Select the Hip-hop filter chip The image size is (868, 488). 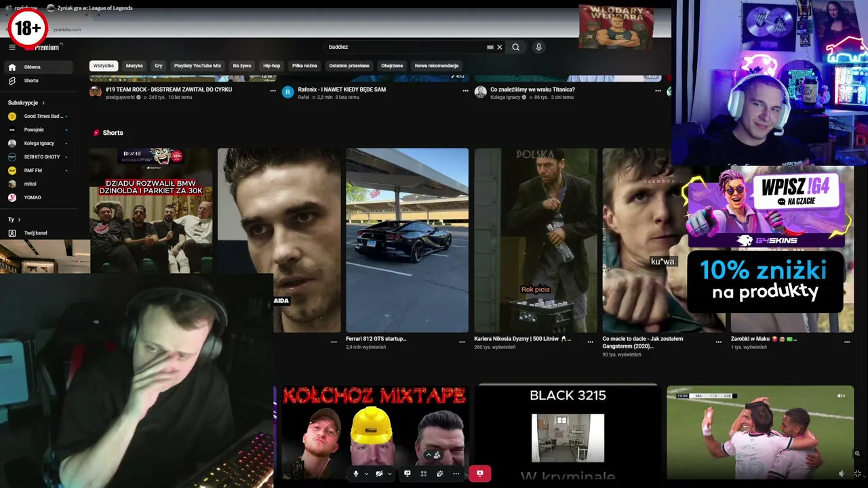(272, 66)
